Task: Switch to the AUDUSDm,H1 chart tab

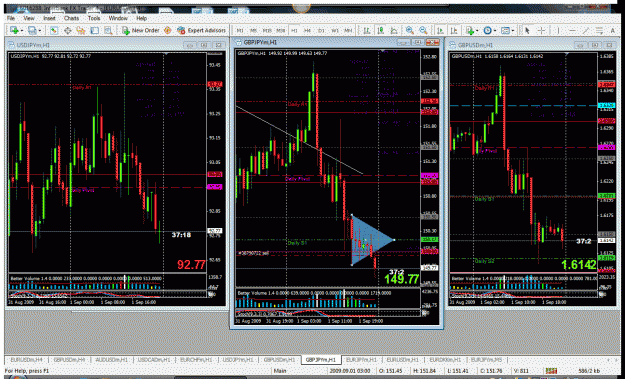Action: click(112, 359)
